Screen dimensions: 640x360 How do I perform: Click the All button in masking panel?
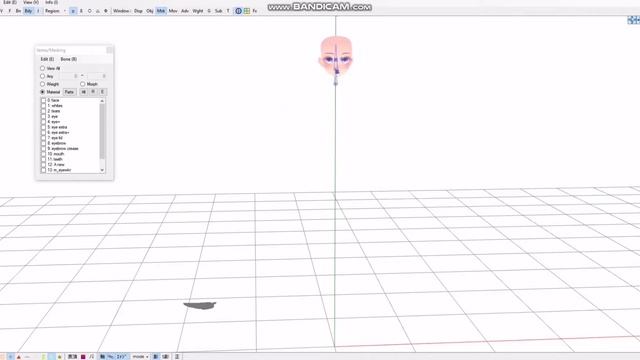click(x=83, y=92)
